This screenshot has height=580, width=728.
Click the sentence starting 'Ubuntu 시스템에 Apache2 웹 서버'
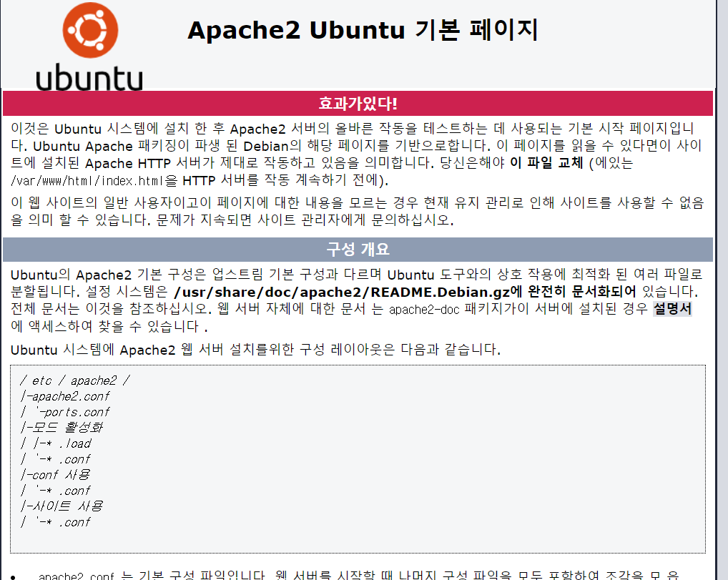[255, 350]
